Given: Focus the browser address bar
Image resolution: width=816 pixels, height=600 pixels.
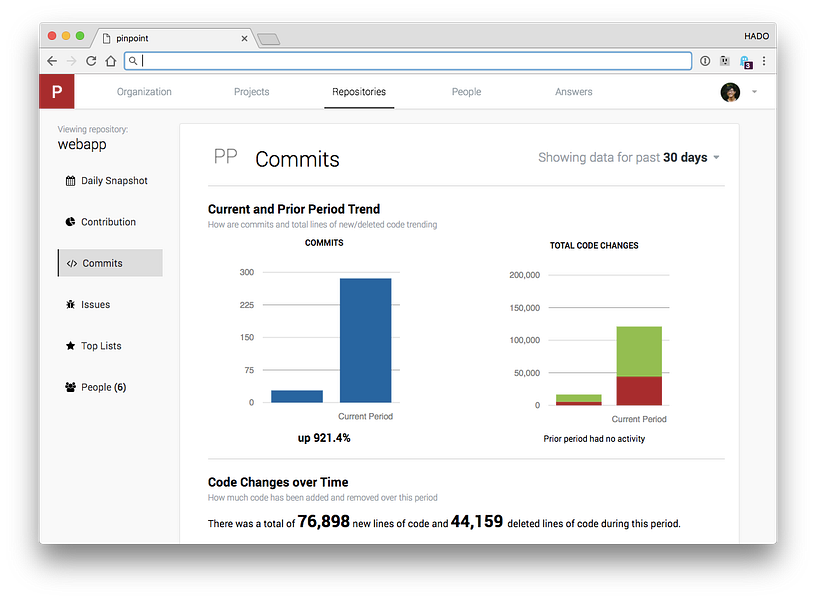Looking at the screenshot, I should tap(408, 61).
